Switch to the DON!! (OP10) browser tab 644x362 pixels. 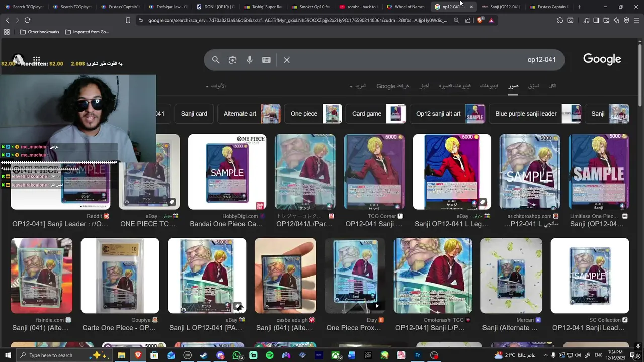(x=215, y=7)
